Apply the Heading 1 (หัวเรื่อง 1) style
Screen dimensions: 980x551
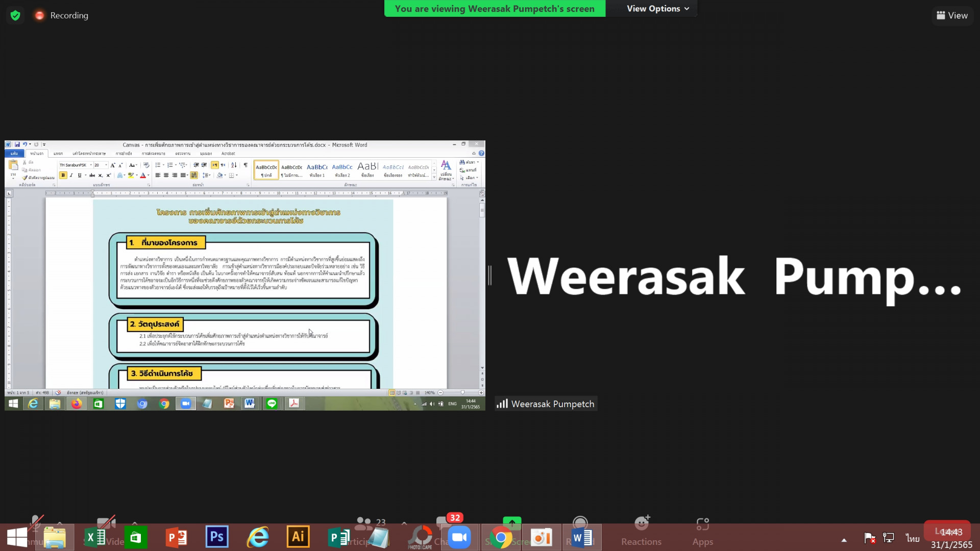(317, 170)
